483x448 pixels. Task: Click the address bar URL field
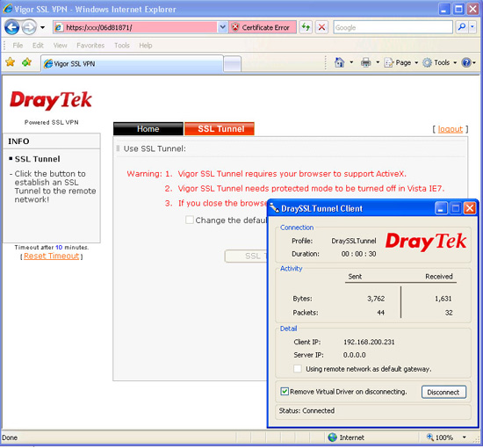pos(135,27)
